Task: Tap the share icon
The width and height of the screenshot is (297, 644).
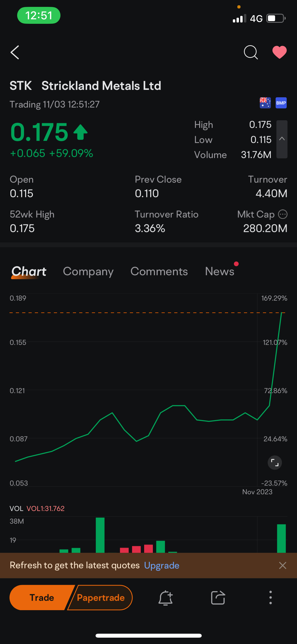Action: point(218,597)
